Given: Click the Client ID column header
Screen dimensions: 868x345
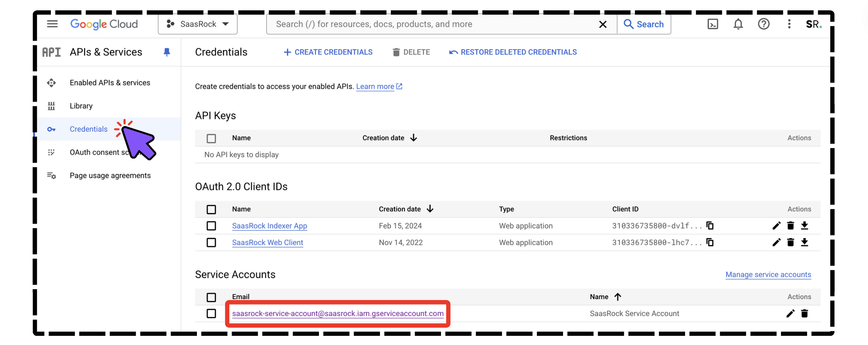Looking at the screenshot, I should tap(625, 209).
